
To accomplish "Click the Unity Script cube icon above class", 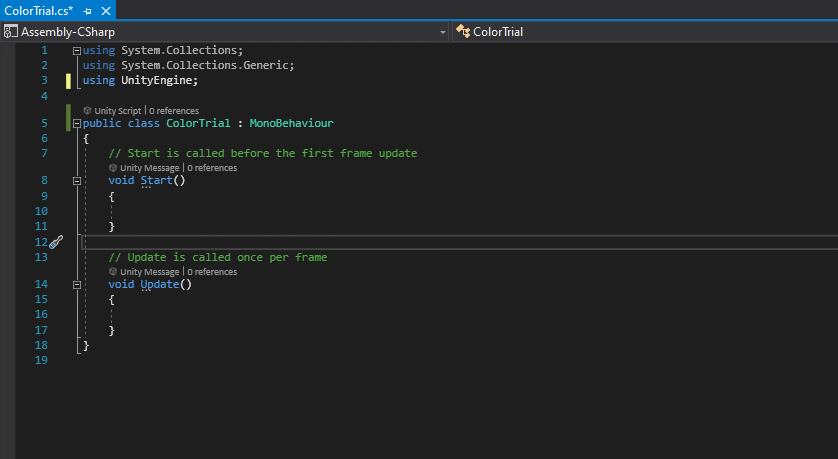I will click(87, 111).
